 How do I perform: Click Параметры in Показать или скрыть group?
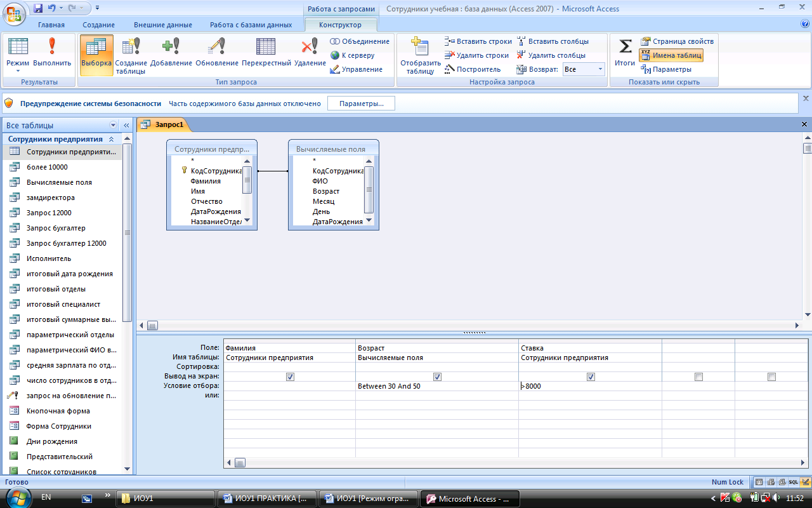[x=665, y=69]
